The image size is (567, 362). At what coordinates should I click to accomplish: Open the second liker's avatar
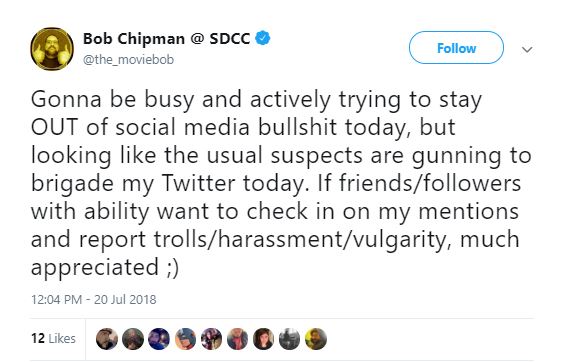(133, 339)
